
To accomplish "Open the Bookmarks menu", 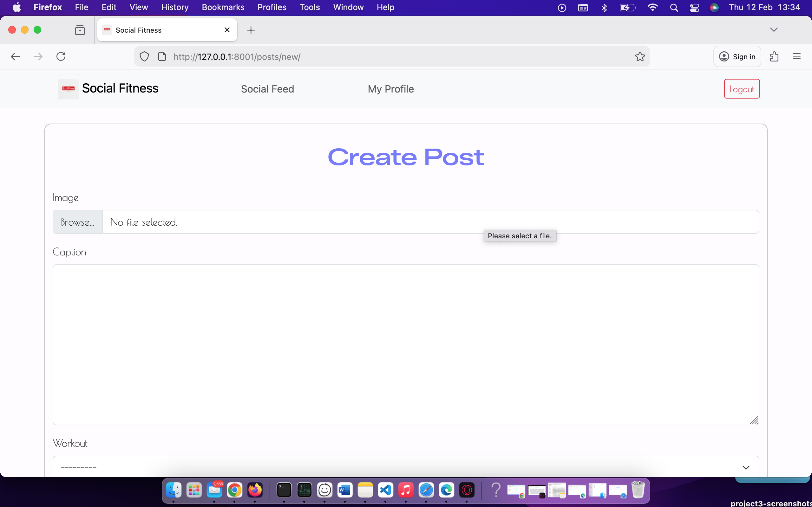I will coord(223,7).
